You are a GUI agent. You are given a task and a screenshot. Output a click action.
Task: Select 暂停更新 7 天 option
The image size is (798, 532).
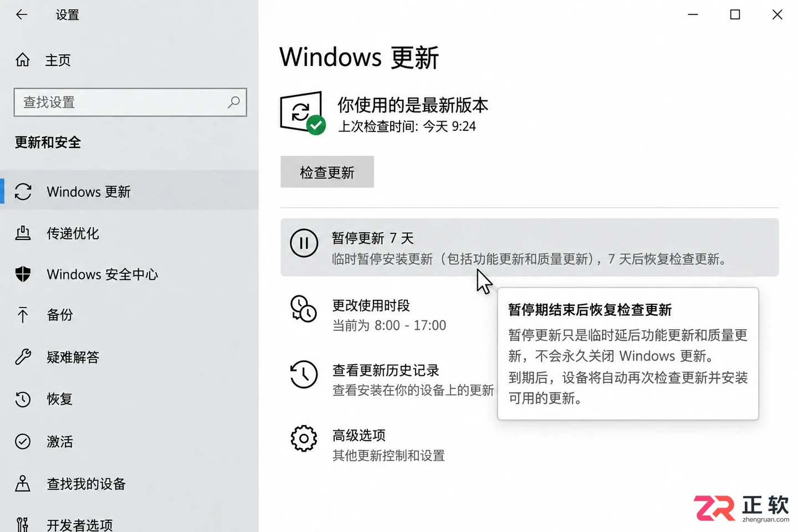point(529,247)
